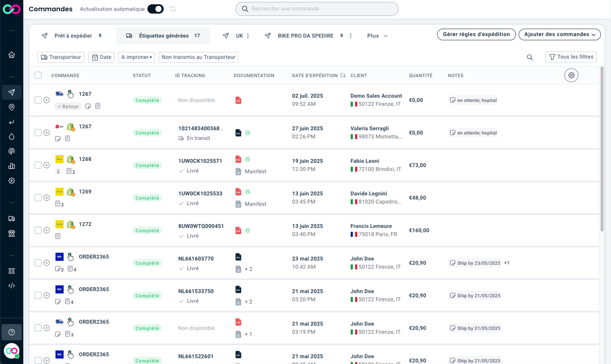Image resolution: width=611 pixels, height=364 pixels.
Task: Open the three-dot menu beside the UK tab
Action: click(248, 36)
